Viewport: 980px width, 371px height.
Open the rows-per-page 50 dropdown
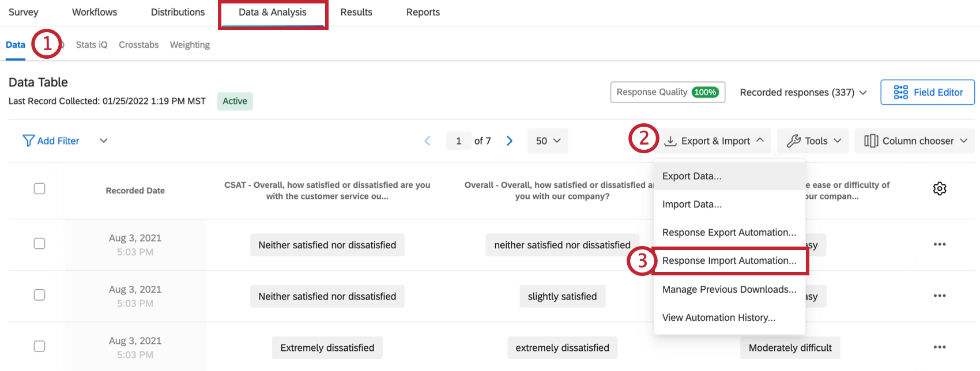[x=548, y=141]
